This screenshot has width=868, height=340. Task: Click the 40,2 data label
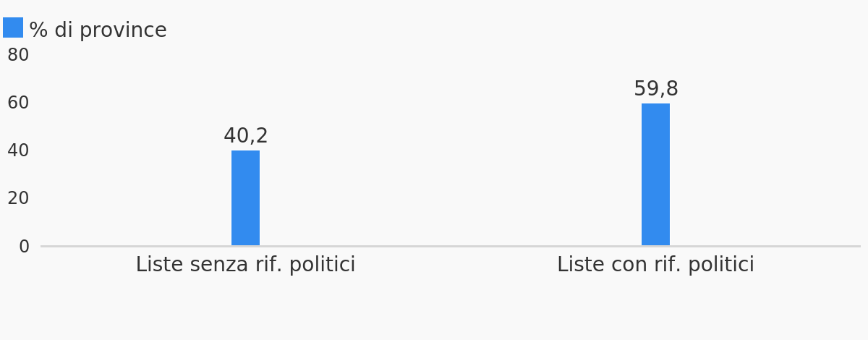(x=246, y=136)
